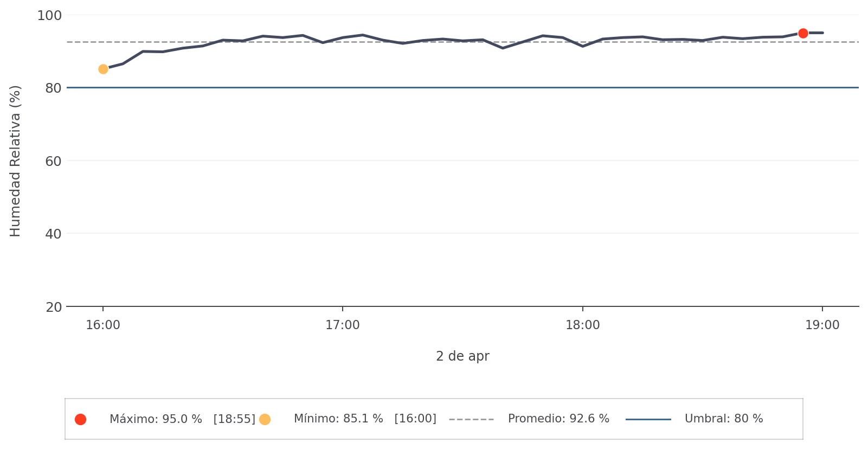The image size is (868, 449).
Task: Toggle the Mínimo: 85.1 % legend entry
Action: pos(364,419)
